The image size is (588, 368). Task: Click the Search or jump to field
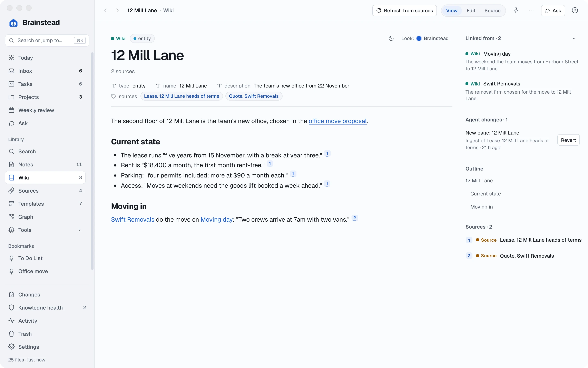click(x=47, y=40)
